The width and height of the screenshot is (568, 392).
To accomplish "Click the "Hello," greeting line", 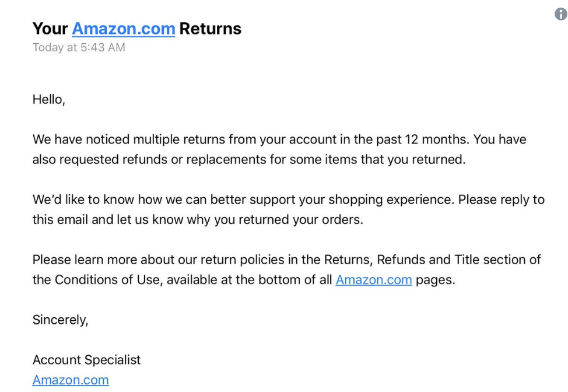I will tap(49, 100).
